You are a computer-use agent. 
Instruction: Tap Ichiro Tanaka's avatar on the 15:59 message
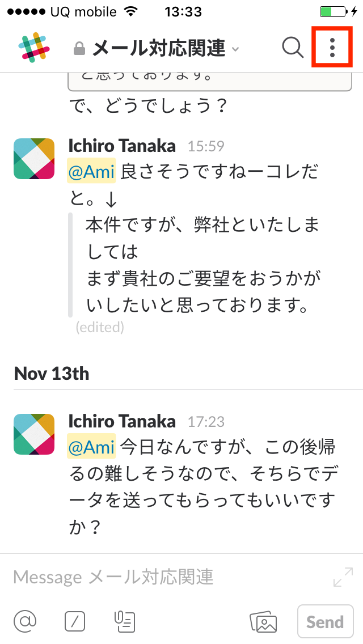click(33, 159)
